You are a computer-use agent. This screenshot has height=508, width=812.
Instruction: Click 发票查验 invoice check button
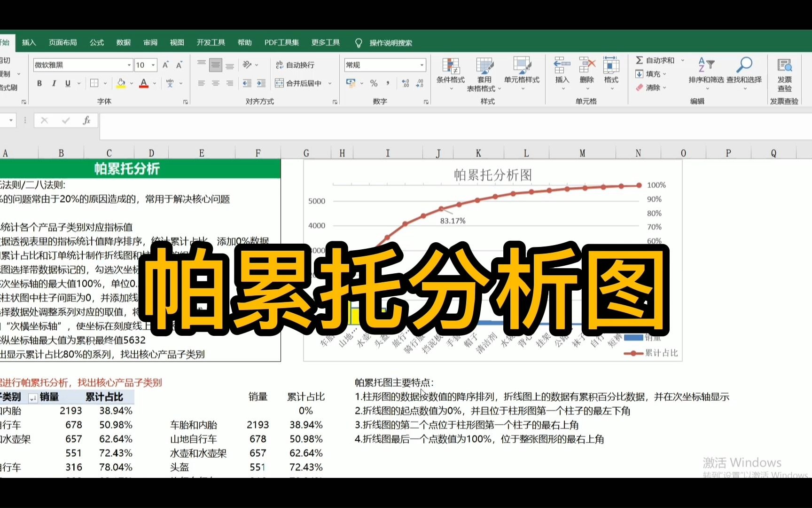(x=784, y=74)
